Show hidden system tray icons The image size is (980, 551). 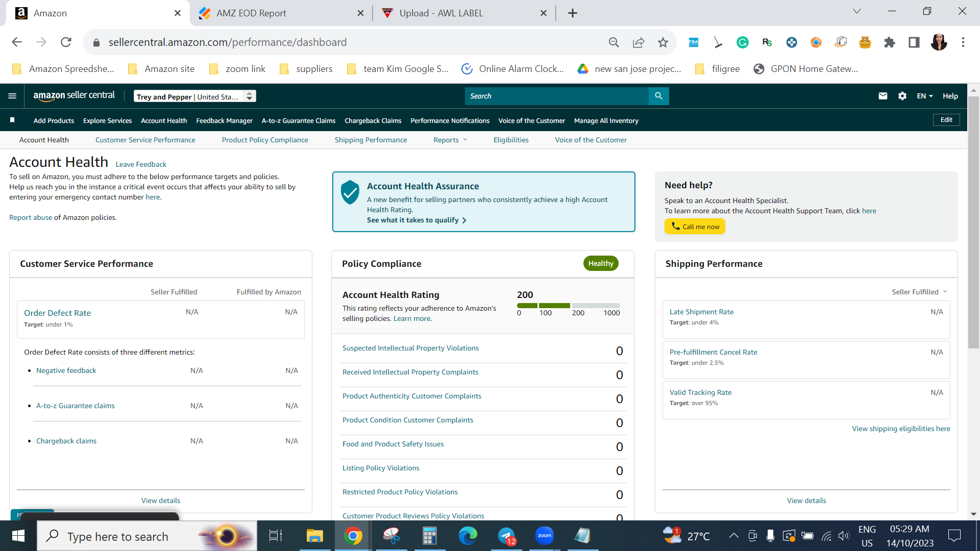pos(733,536)
